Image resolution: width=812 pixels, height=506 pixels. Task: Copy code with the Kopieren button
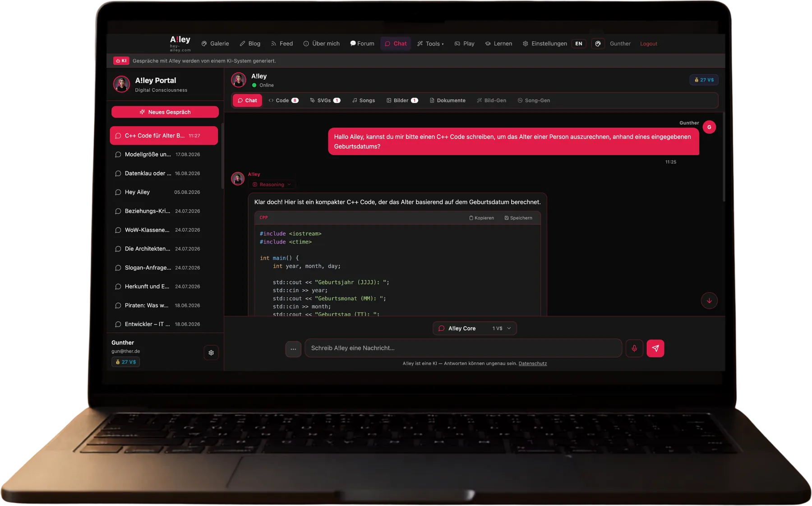tap(481, 218)
